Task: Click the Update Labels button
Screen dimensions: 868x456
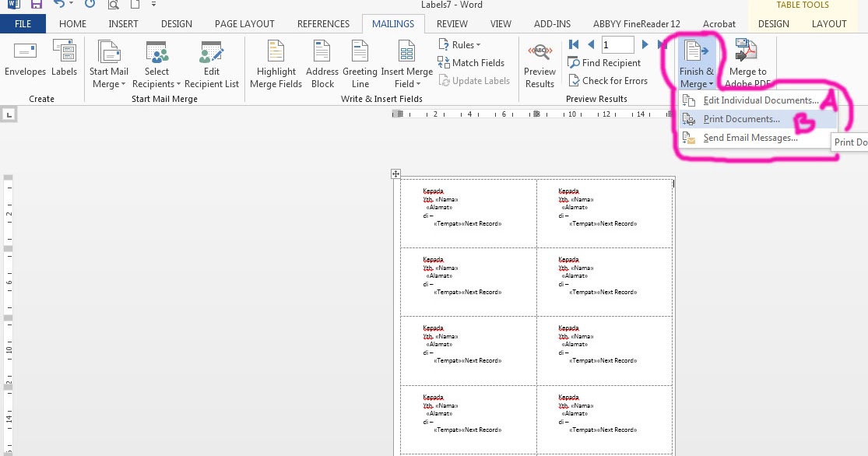Action: (474, 81)
